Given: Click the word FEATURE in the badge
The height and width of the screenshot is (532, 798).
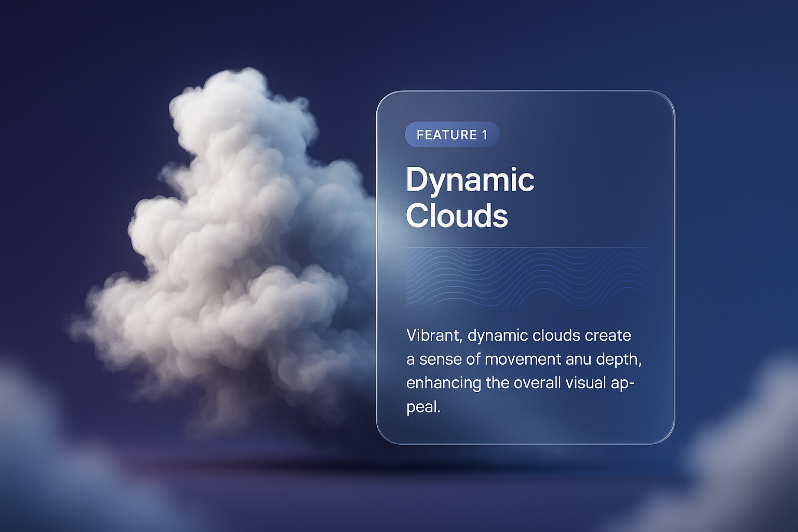Looking at the screenshot, I should (x=446, y=135).
